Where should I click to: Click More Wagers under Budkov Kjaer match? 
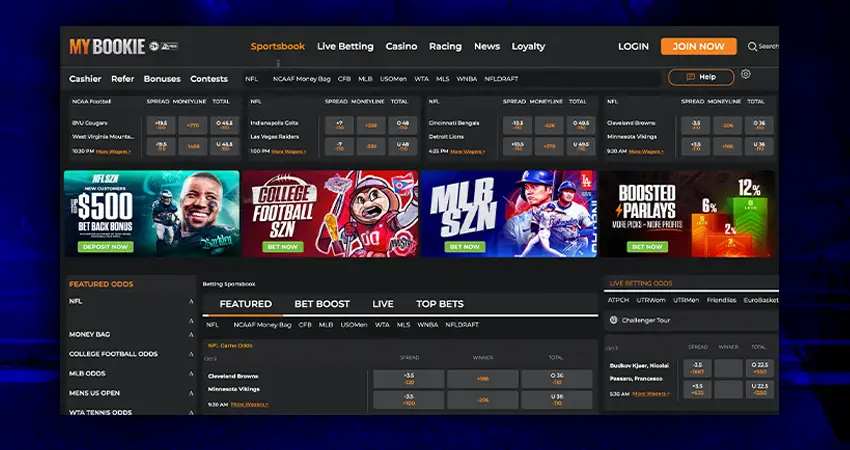coord(651,394)
